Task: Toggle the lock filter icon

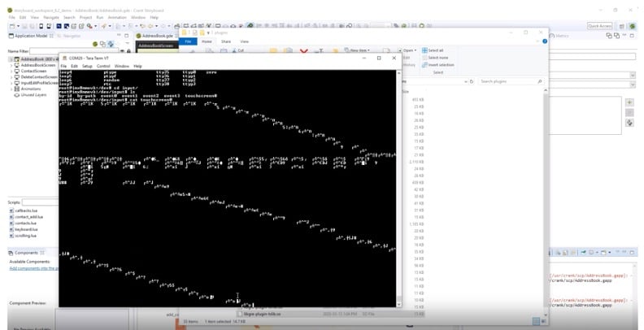Action: pos(129,51)
